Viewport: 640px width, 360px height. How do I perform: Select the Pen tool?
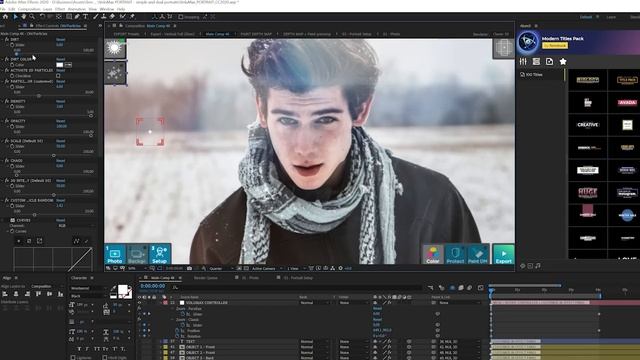(x=77, y=17)
